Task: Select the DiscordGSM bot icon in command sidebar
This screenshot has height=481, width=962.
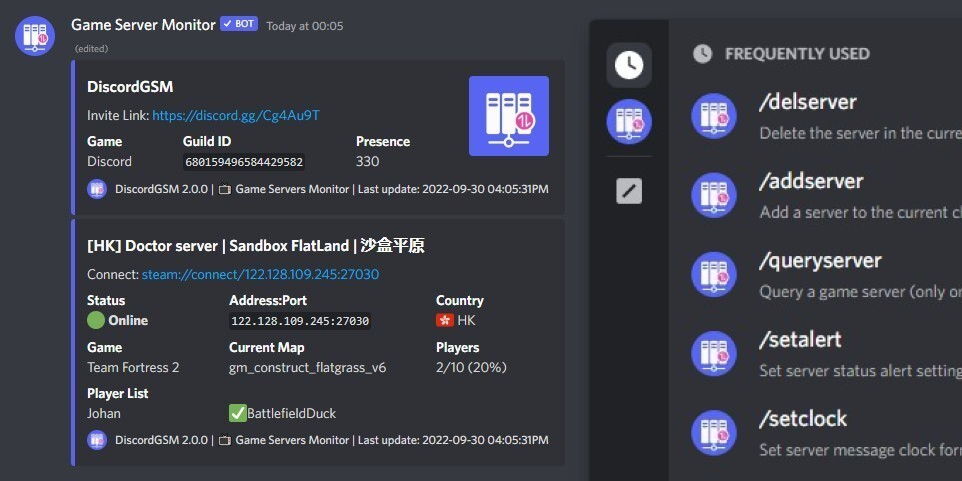Action: pos(629,121)
